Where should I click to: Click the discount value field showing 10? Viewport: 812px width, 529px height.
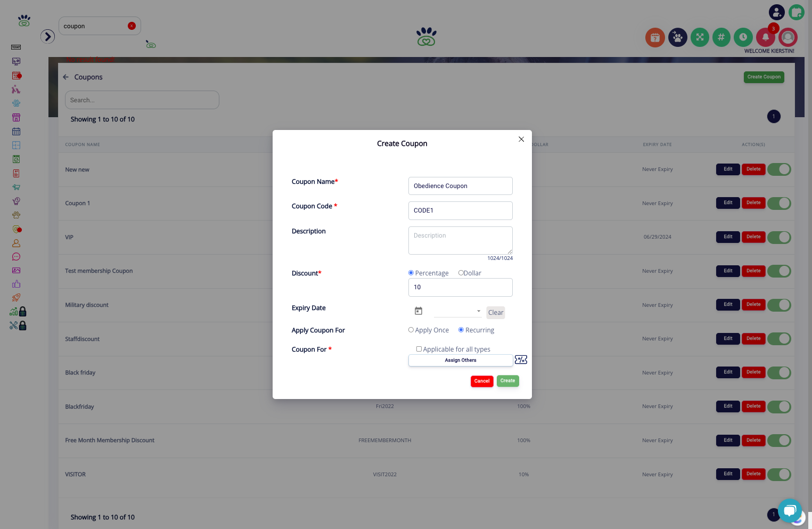click(461, 287)
